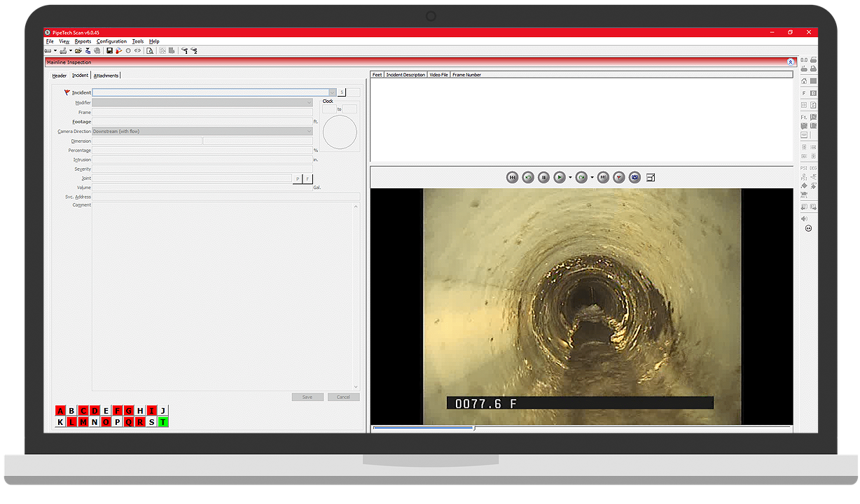860x504 pixels.
Task: Open the View menu
Action: click(64, 41)
